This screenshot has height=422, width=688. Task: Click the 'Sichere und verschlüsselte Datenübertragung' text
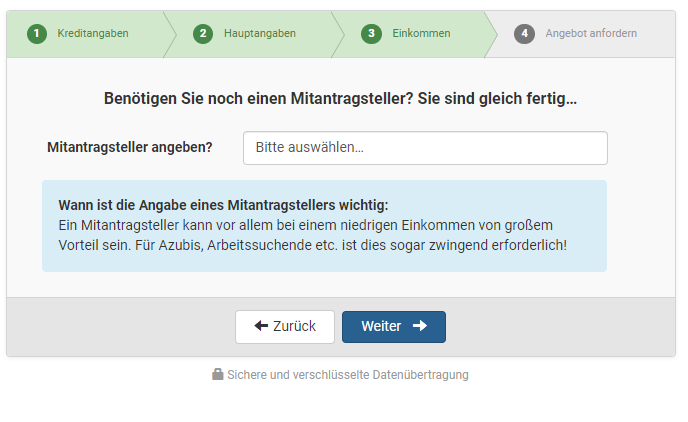pyautogui.click(x=348, y=375)
